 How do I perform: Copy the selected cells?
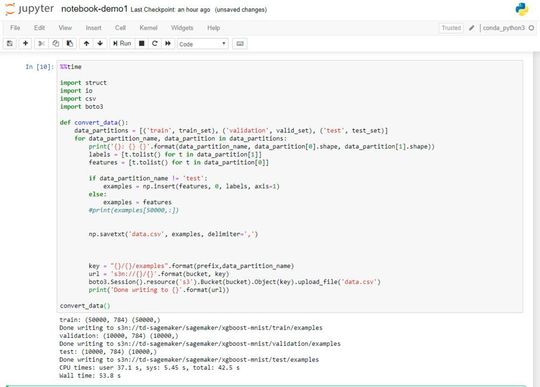55,43
